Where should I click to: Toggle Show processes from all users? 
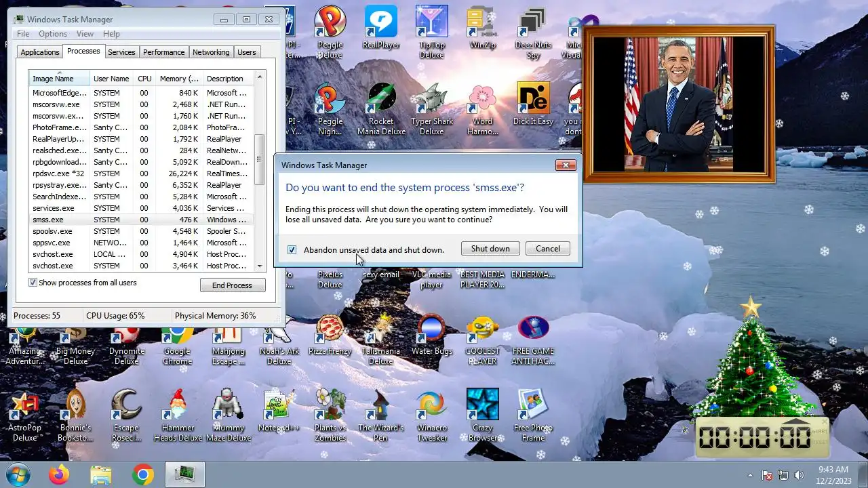(x=33, y=283)
